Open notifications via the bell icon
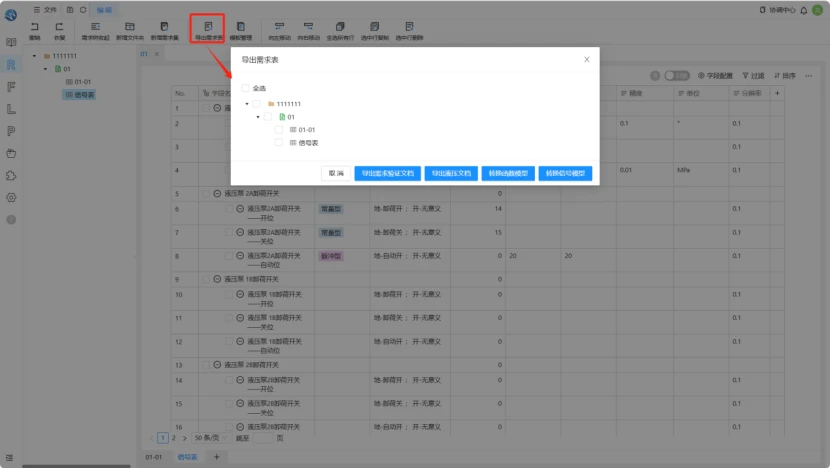 (803, 10)
